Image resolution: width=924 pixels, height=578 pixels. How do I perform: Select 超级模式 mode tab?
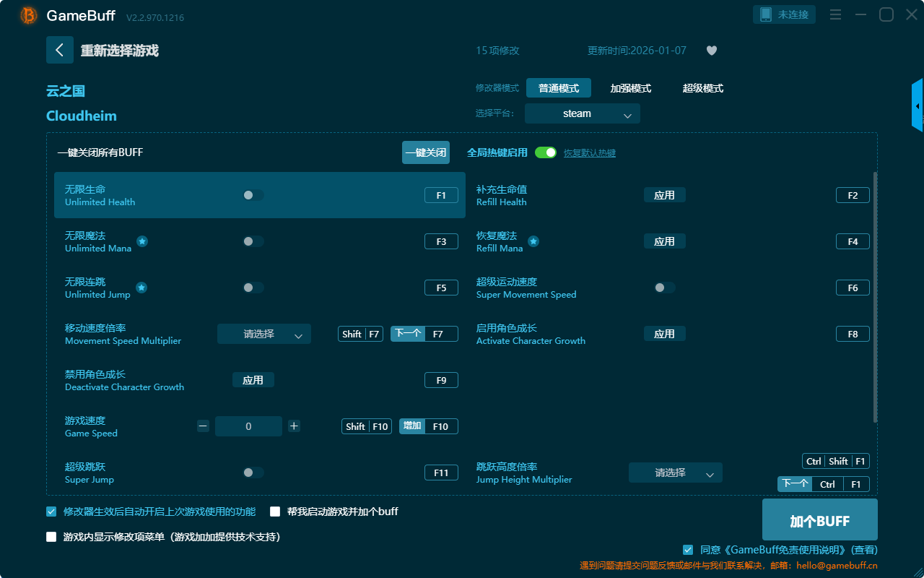(702, 88)
